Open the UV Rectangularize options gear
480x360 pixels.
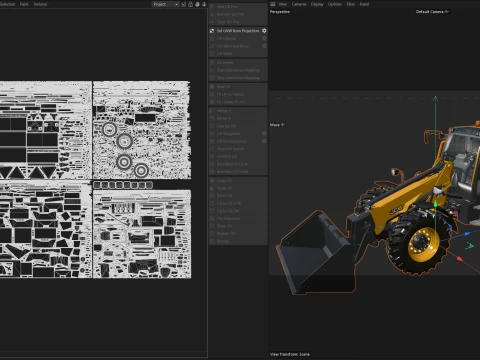click(x=264, y=141)
